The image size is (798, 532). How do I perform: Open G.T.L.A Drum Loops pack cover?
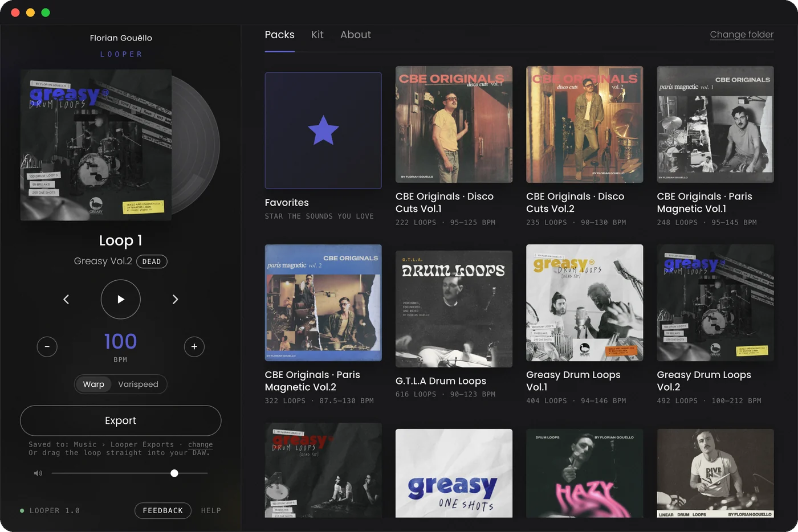point(454,309)
